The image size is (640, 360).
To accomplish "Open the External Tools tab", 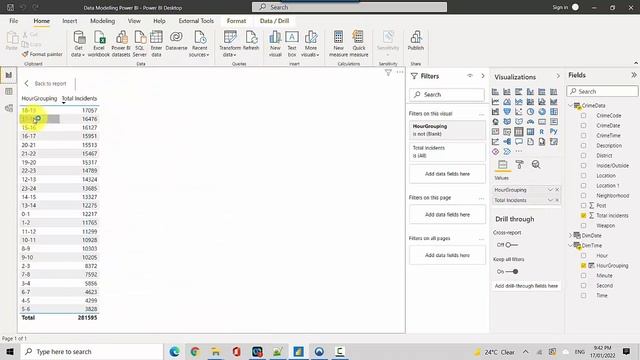I will tap(196, 21).
